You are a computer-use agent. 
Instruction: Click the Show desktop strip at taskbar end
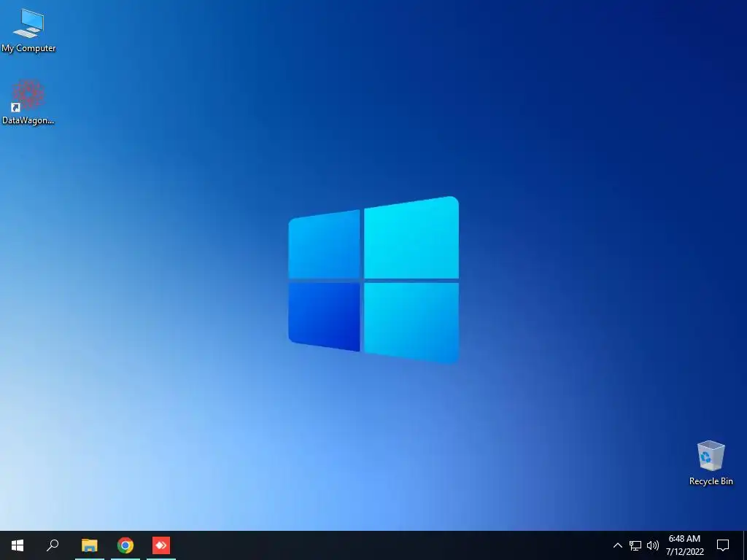(x=745, y=545)
